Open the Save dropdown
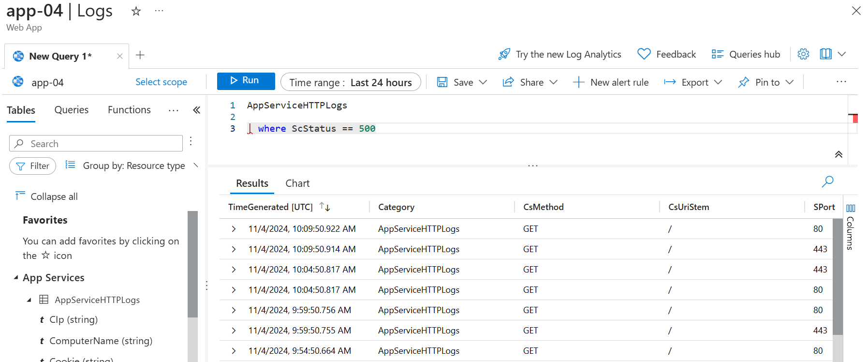The width and height of the screenshot is (868, 362). click(x=462, y=82)
